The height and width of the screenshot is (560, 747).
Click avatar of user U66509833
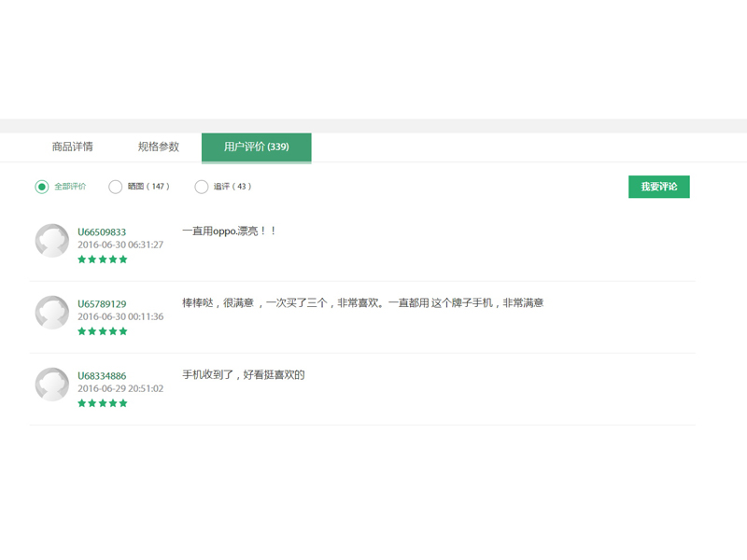click(x=52, y=241)
